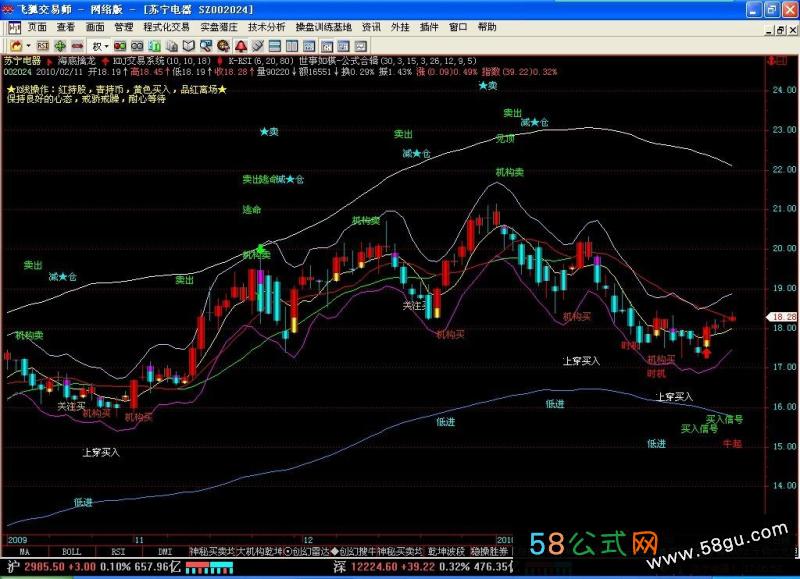Viewport: 800px width, 579px height.
Task: Select the 创幻雷达 indicator tab
Action: click(307, 551)
